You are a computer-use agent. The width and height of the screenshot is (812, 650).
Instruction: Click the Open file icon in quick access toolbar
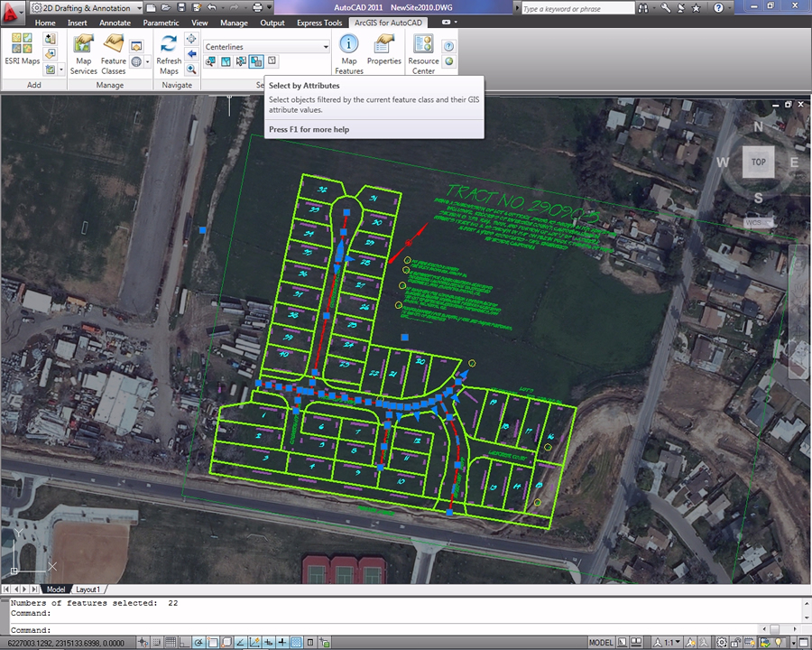pyautogui.click(x=166, y=8)
